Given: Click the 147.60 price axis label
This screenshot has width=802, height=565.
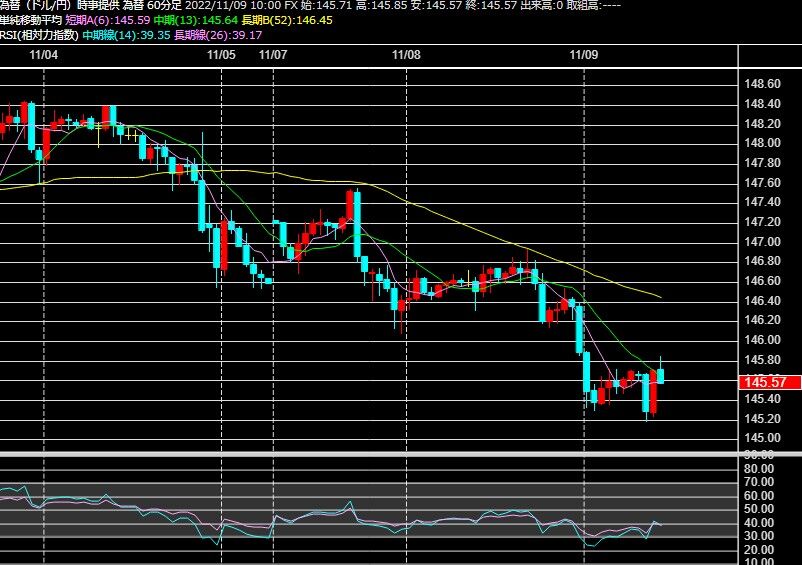Looking at the screenshot, I should (762, 183).
